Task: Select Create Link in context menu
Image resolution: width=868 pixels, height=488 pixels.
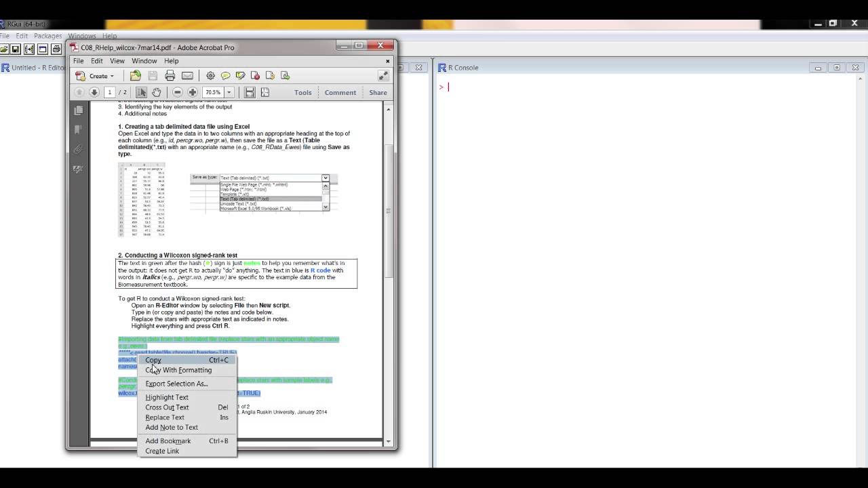Action: pyautogui.click(x=188, y=451)
